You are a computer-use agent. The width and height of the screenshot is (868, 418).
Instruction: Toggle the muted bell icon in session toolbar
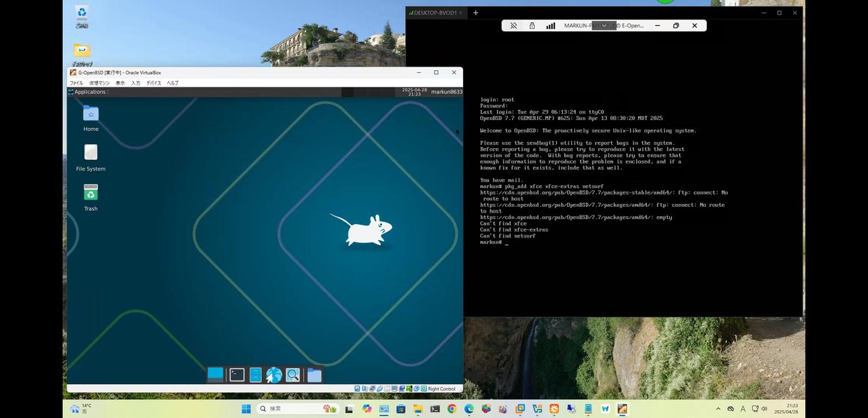click(x=514, y=25)
